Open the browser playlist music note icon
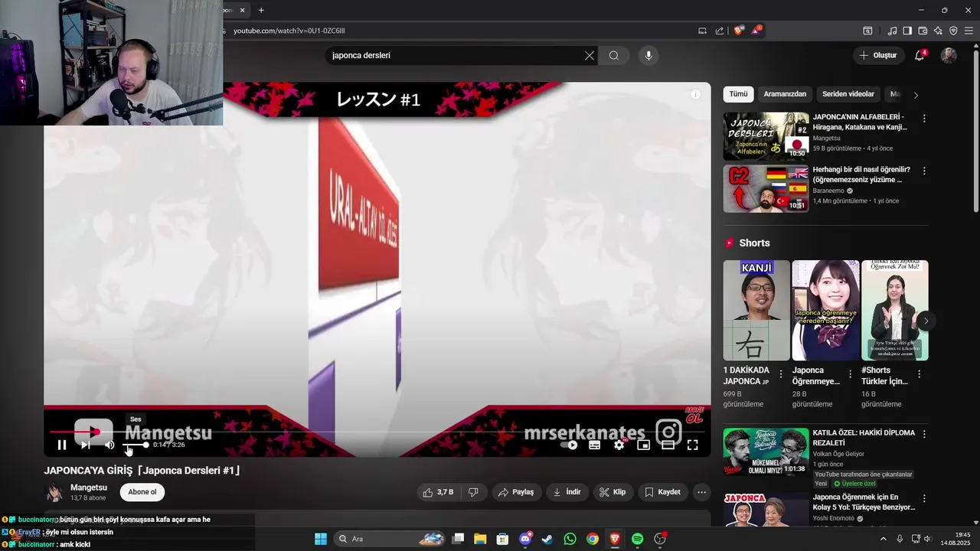980x551 pixels. tap(892, 31)
